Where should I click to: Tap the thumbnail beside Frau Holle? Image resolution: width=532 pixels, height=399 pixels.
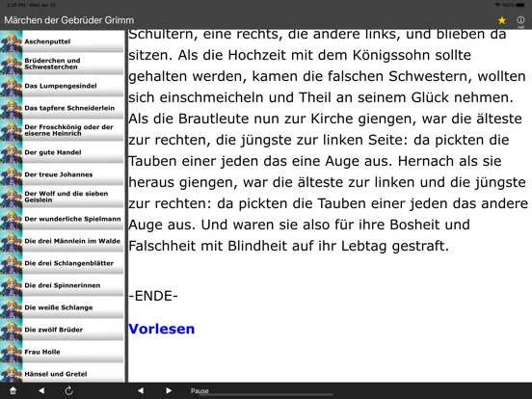pyautogui.click(x=12, y=352)
